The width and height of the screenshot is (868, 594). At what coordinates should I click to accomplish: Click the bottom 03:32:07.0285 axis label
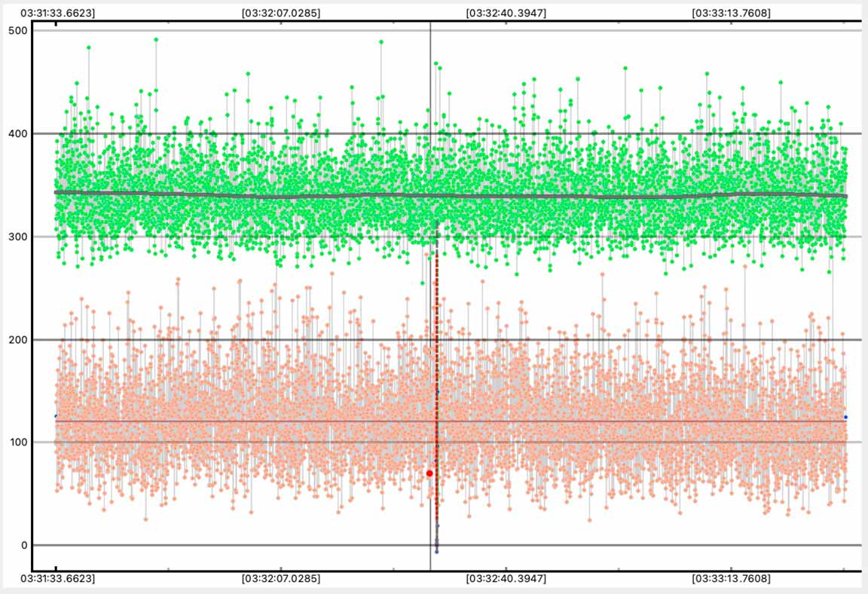[281, 579]
